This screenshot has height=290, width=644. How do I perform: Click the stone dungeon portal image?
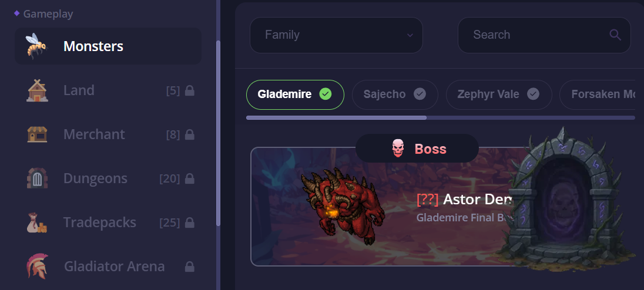click(565, 200)
